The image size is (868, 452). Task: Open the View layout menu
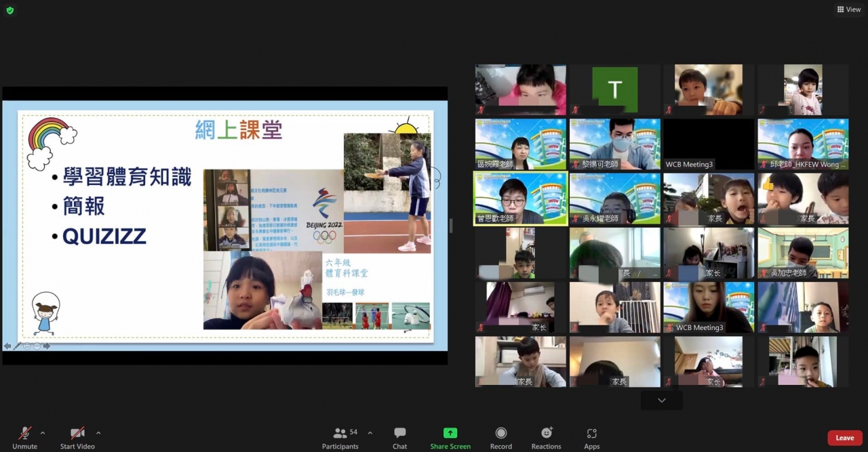pyautogui.click(x=848, y=9)
